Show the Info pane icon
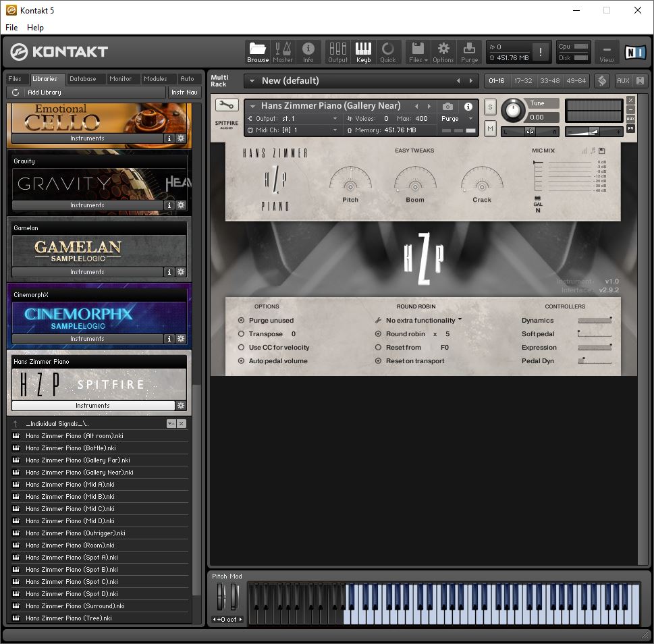 (x=308, y=52)
